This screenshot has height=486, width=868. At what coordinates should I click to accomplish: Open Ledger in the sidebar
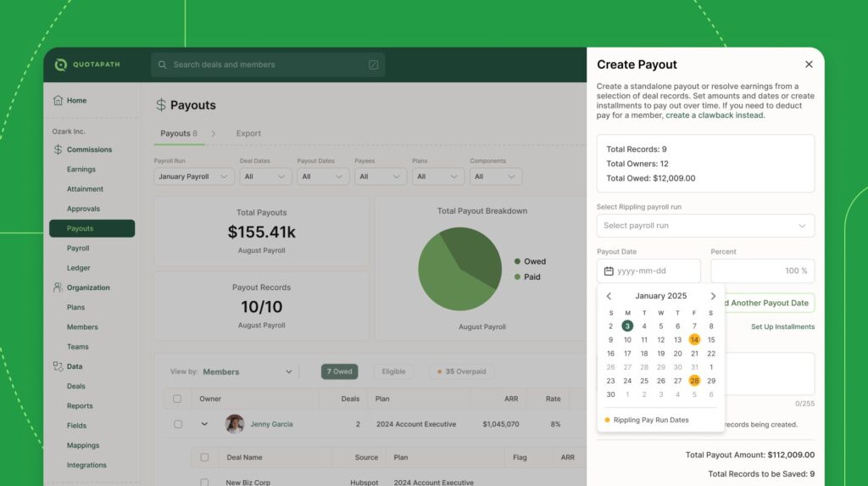(78, 268)
